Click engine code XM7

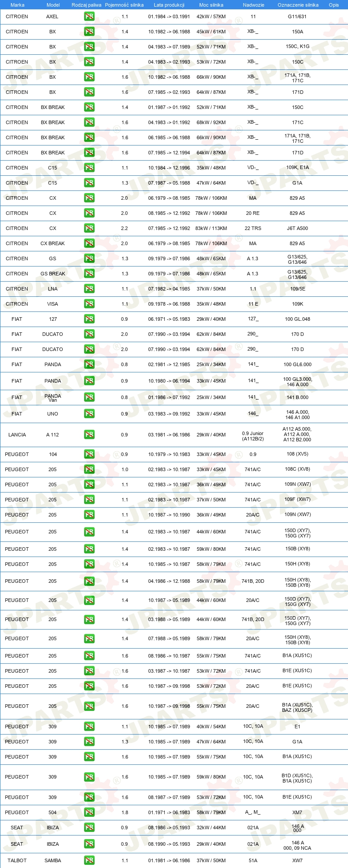click(297, 812)
